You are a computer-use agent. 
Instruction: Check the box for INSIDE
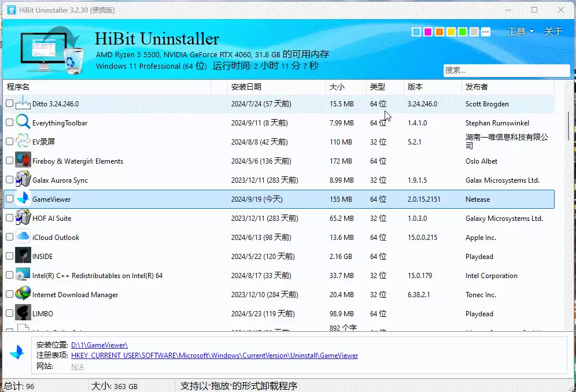[10, 256]
